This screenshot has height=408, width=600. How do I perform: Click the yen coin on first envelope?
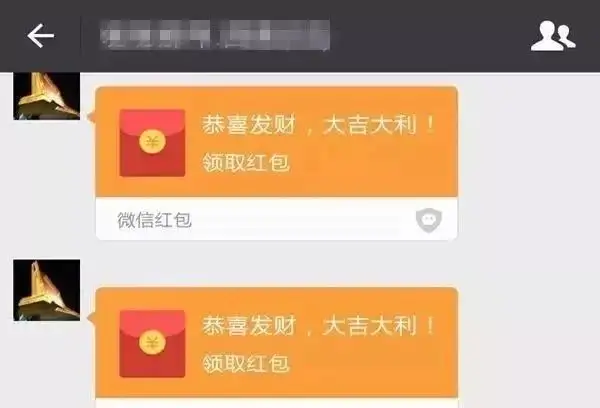click(152, 142)
